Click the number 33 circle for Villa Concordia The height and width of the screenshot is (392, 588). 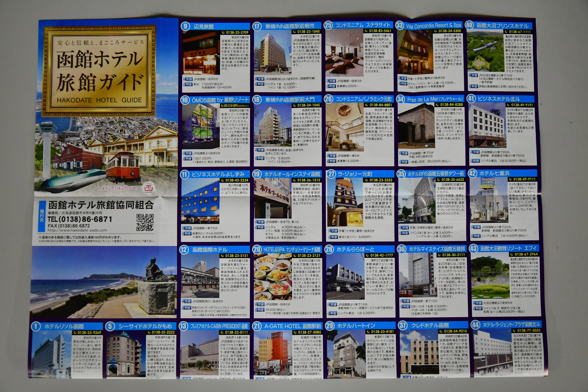click(x=400, y=25)
